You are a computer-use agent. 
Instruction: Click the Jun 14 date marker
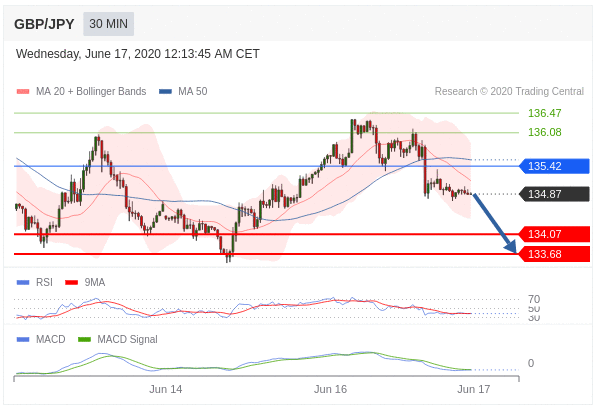click(x=166, y=389)
